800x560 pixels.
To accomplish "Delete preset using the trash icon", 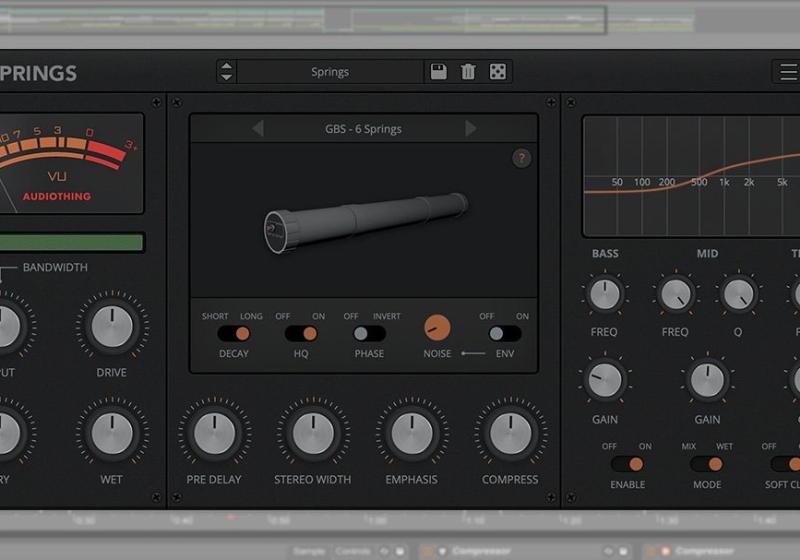I will point(468,71).
